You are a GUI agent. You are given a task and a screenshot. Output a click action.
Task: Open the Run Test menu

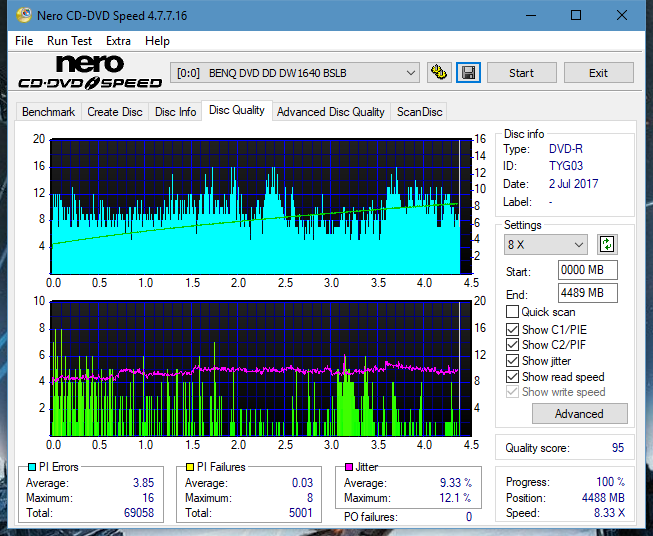70,41
